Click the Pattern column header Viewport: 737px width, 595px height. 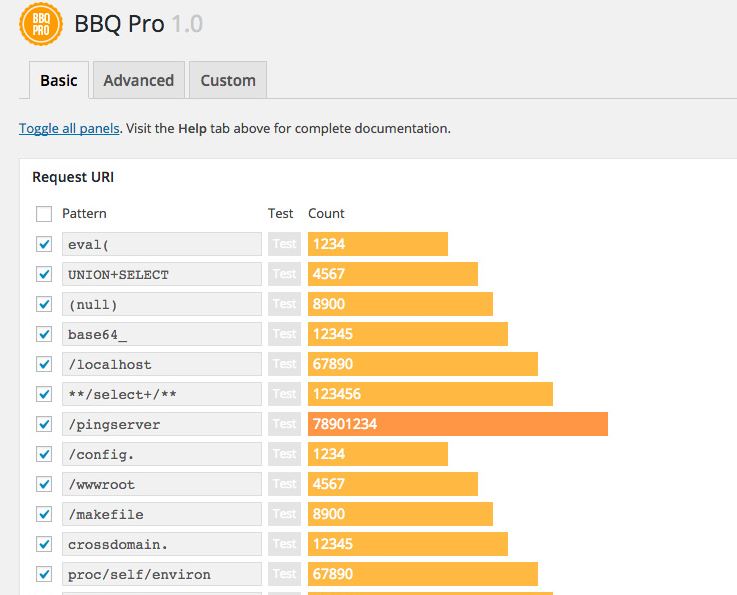(84, 213)
